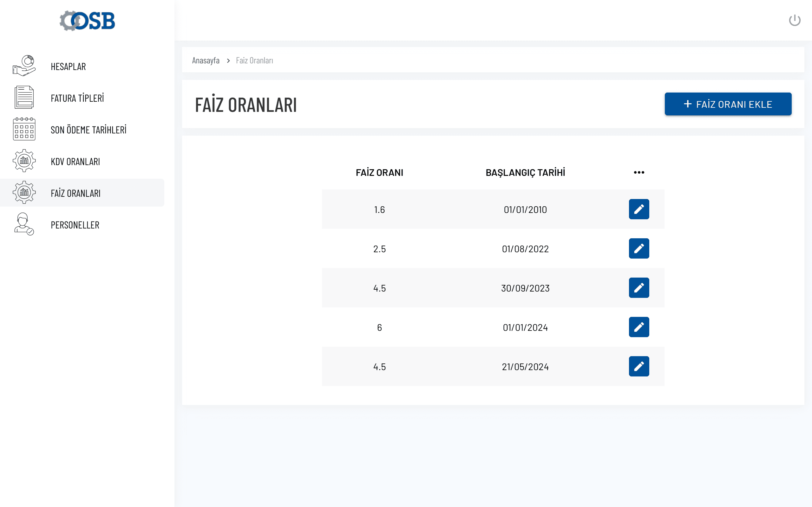The image size is (812, 507).
Task: Edit the rate starting 01/01/2024
Action: point(638,327)
